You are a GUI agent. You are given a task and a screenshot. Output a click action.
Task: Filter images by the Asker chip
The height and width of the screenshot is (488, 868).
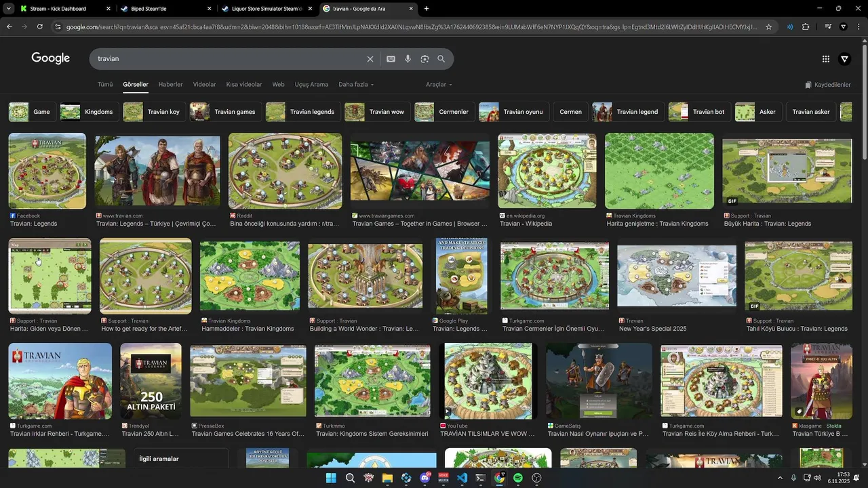coord(758,112)
